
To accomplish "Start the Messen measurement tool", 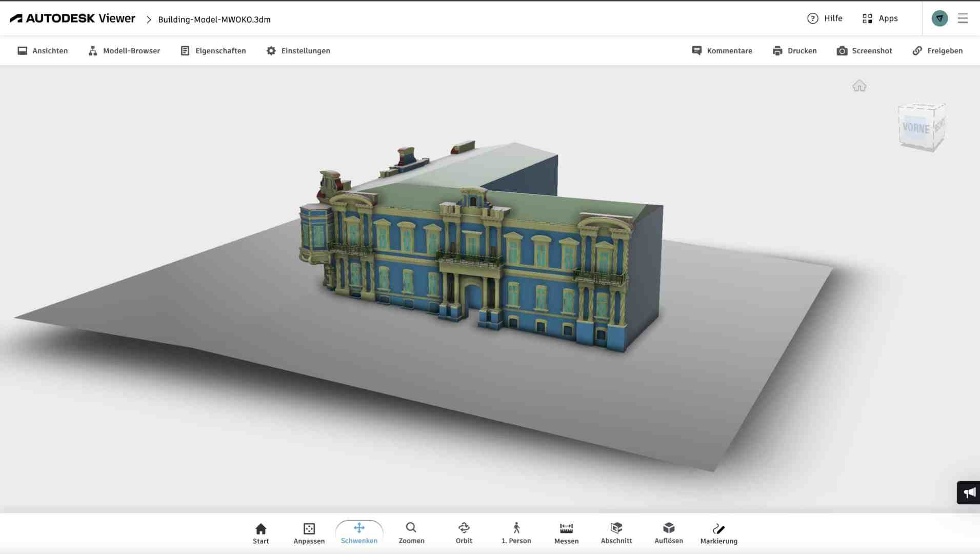I will tap(566, 532).
